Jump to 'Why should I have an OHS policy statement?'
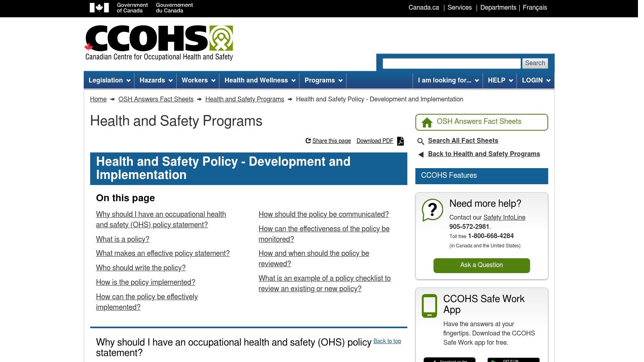 coord(161,220)
